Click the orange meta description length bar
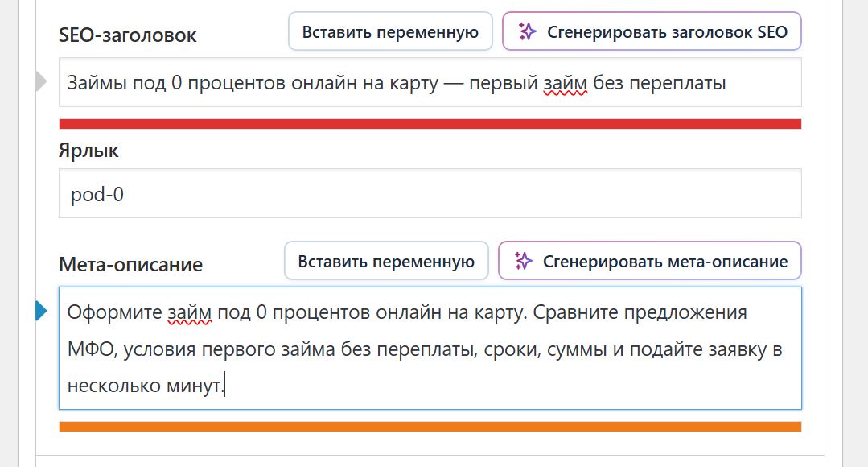The image size is (868, 467). pos(430,427)
